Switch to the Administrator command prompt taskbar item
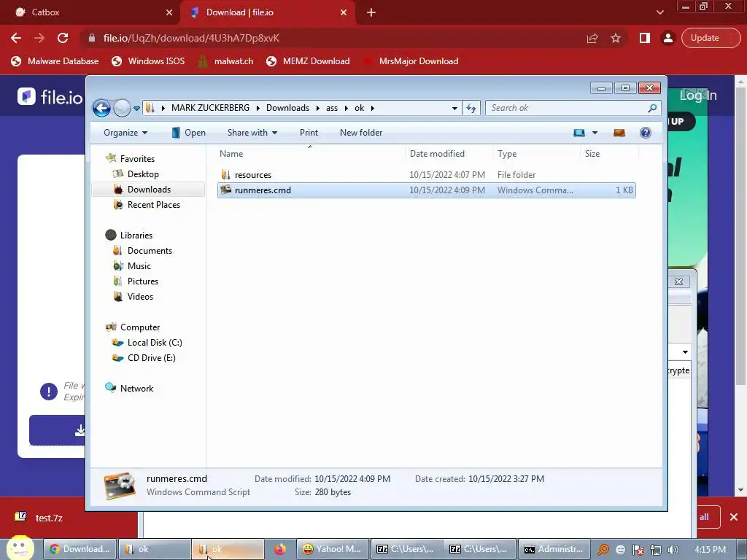Screen dimensions: 747x560 (554, 549)
